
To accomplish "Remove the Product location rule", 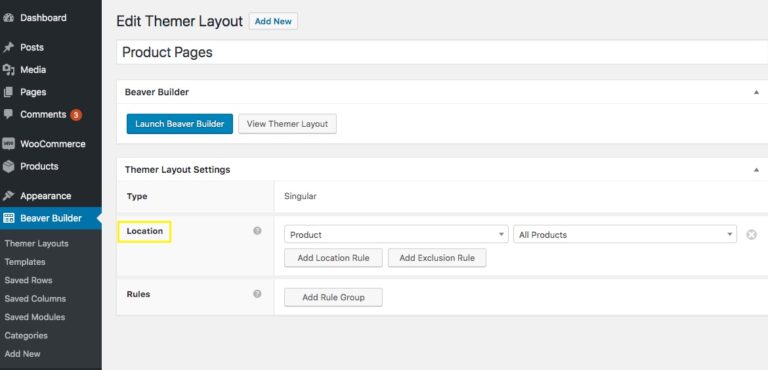I will pos(751,235).
